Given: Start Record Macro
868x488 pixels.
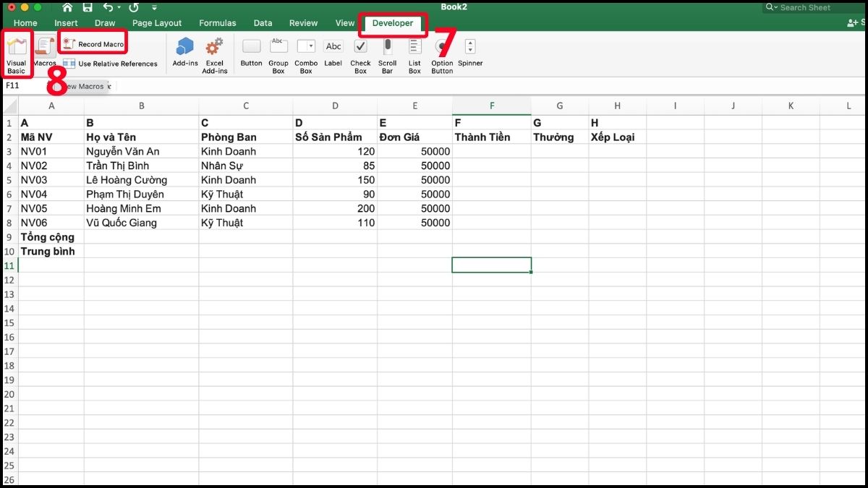Looking at the screenshot, I should 93,44.
